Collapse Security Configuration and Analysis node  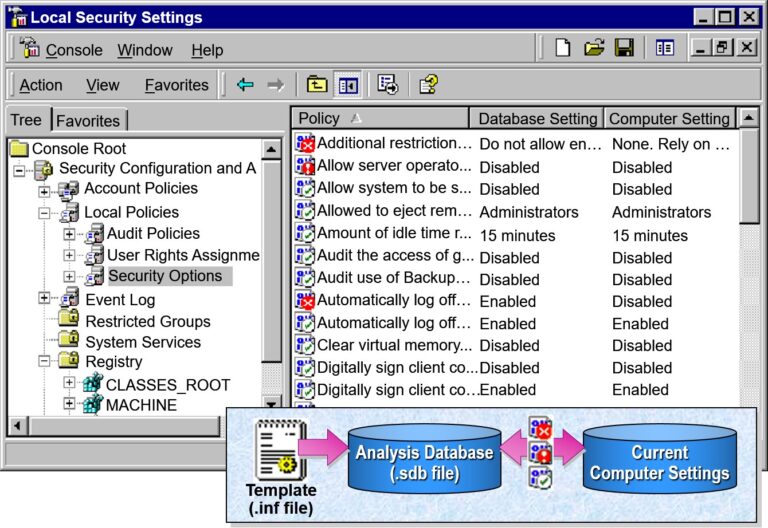coord(19,170)
